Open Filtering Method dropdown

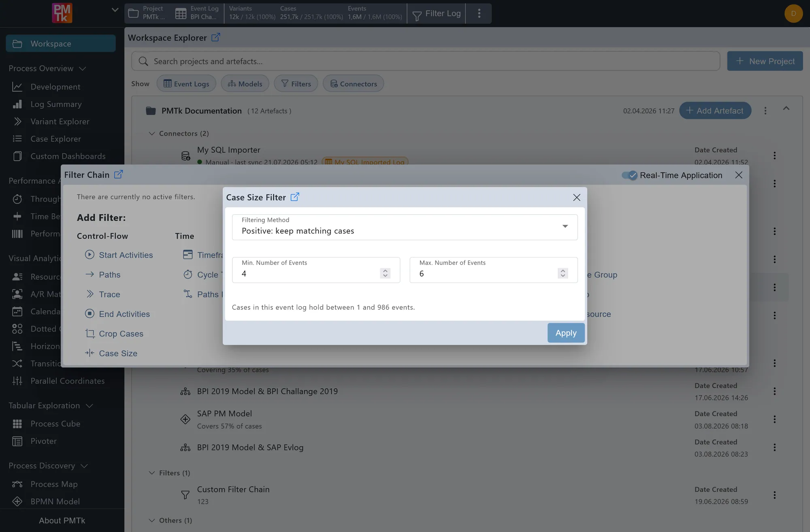point(405,227)
